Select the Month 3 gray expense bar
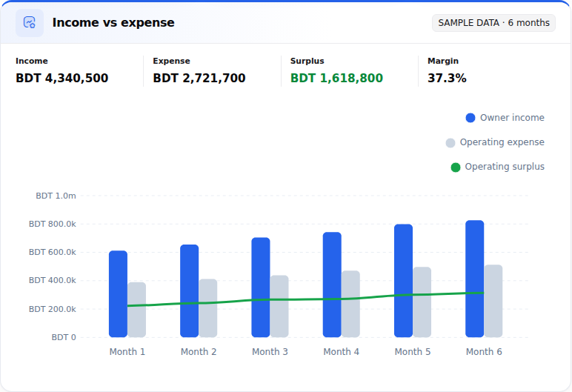The image size is (572, 392). (x=279, y=306)
